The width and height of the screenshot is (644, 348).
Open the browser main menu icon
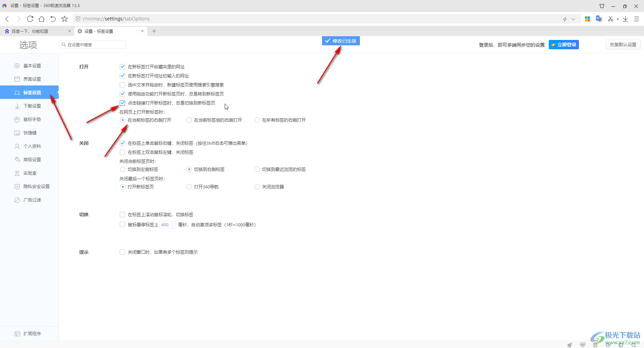coord(637,19)
